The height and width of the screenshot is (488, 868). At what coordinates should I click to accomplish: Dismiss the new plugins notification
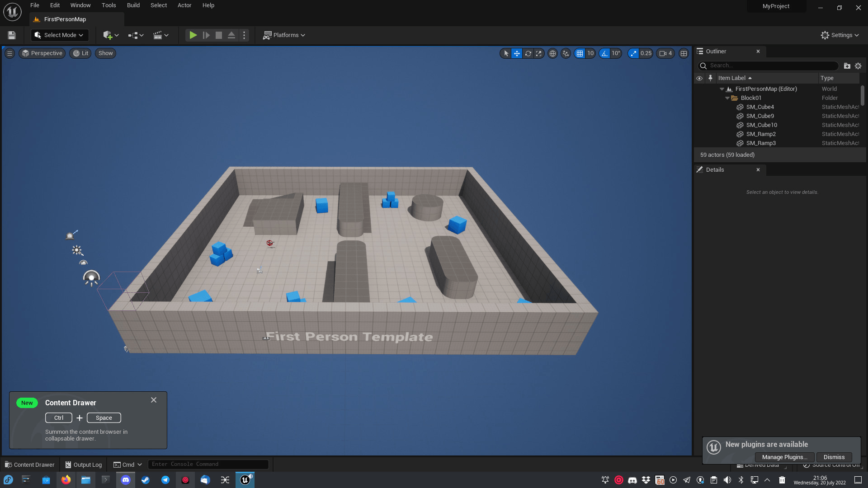pyautogui.click(x=834, y=457)
